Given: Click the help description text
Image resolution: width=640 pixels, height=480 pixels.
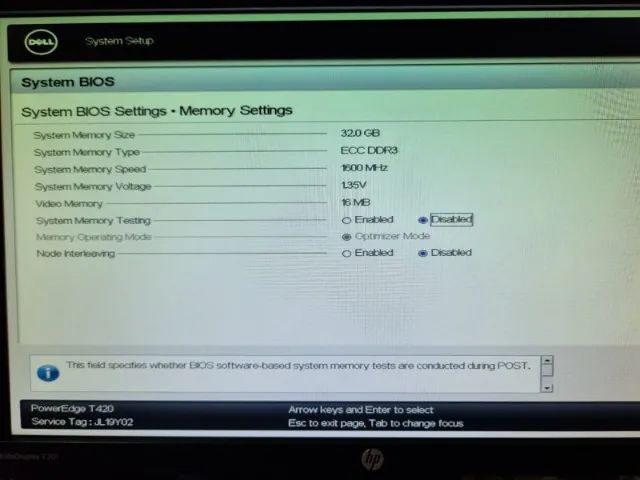Looking at the screenshot, I should [x=298, y=365].
